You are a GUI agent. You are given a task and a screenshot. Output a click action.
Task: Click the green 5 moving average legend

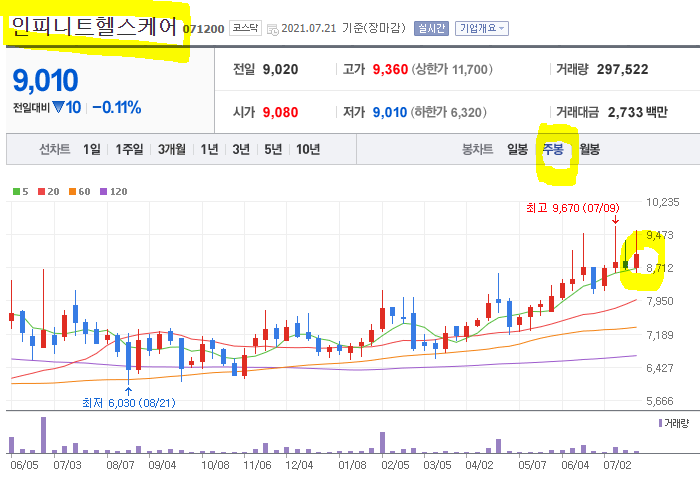[x=21, y=191]
